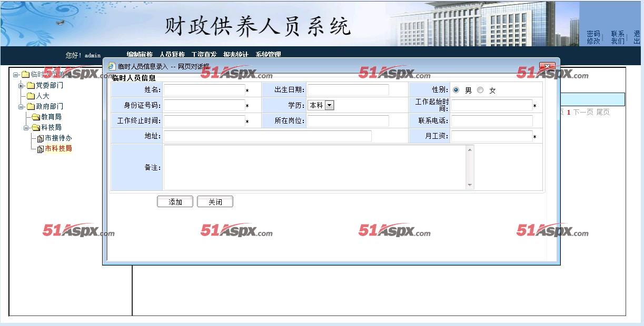Collapse the root tree node toggle
Screen dimensions: 644x326
click(16, 75)
